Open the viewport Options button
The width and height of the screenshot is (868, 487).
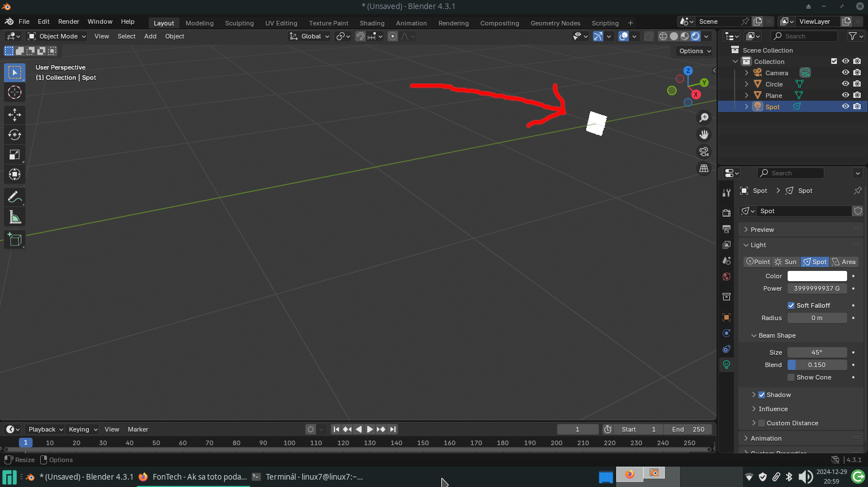[694, 51]
